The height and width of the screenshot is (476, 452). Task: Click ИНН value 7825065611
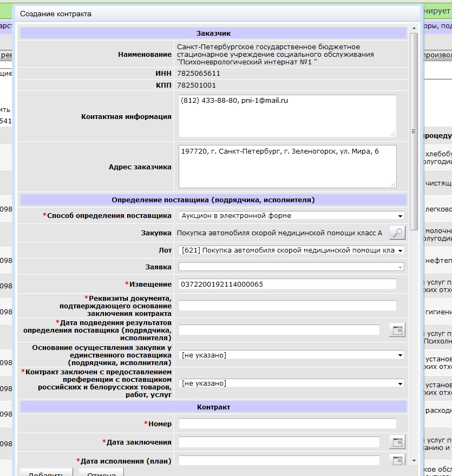[x=199, y=74]
